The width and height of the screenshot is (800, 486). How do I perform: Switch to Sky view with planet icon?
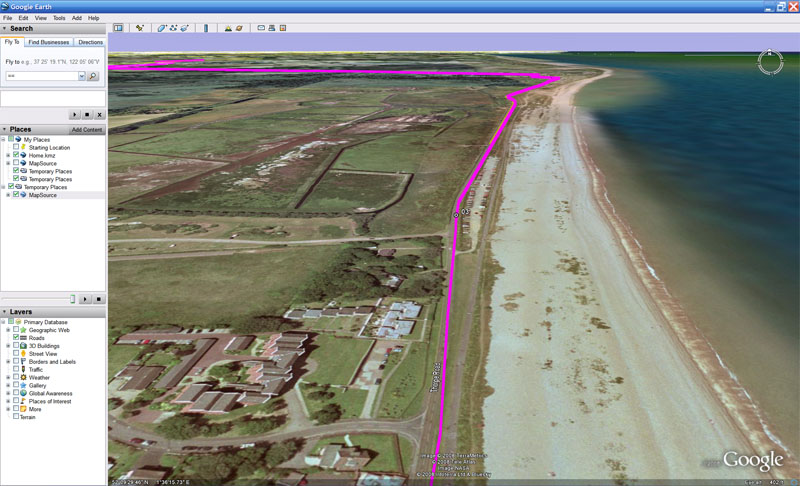(x=239, y=28)
